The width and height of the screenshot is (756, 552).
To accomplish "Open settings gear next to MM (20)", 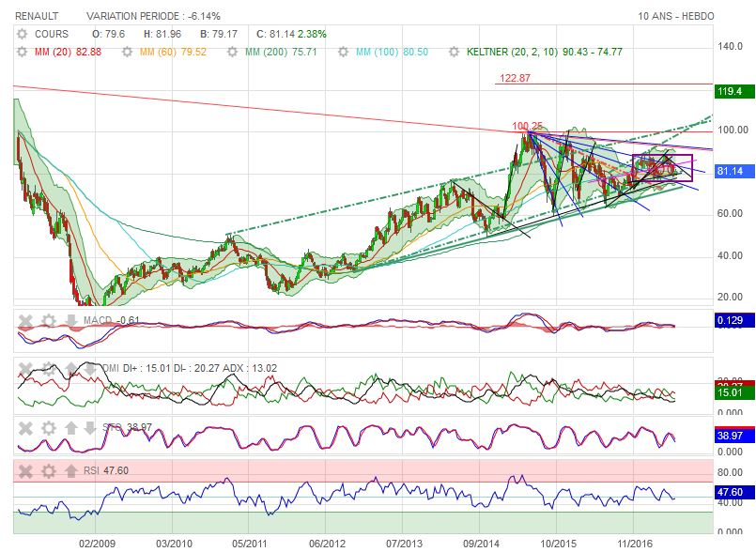I will pyautogui.click(x=23, y=52).
